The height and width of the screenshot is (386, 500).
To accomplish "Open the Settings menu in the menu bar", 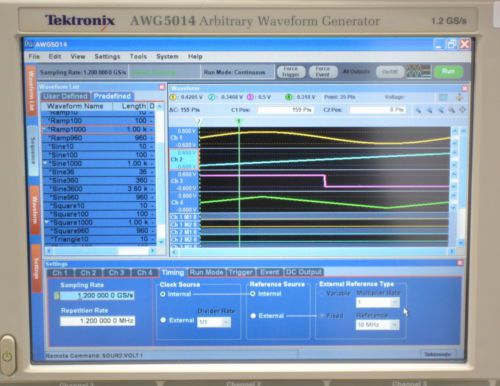I will [x=107, y=56].
